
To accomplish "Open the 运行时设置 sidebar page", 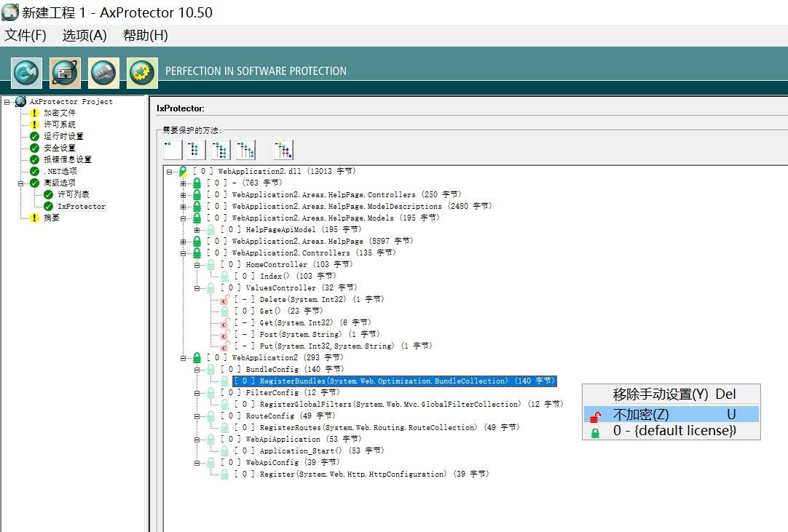I will pos(63,136).
